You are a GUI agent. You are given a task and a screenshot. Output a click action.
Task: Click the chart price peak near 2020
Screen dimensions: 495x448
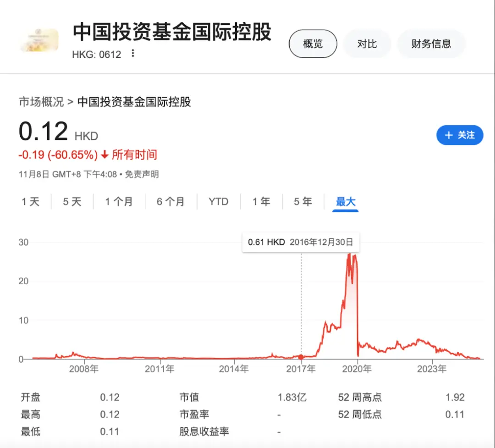point(349,254)
